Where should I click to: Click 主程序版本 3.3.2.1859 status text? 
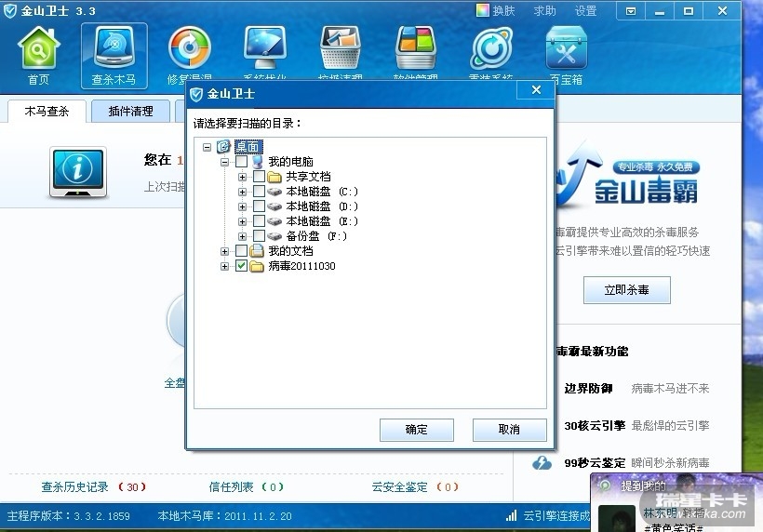point(68,516)
